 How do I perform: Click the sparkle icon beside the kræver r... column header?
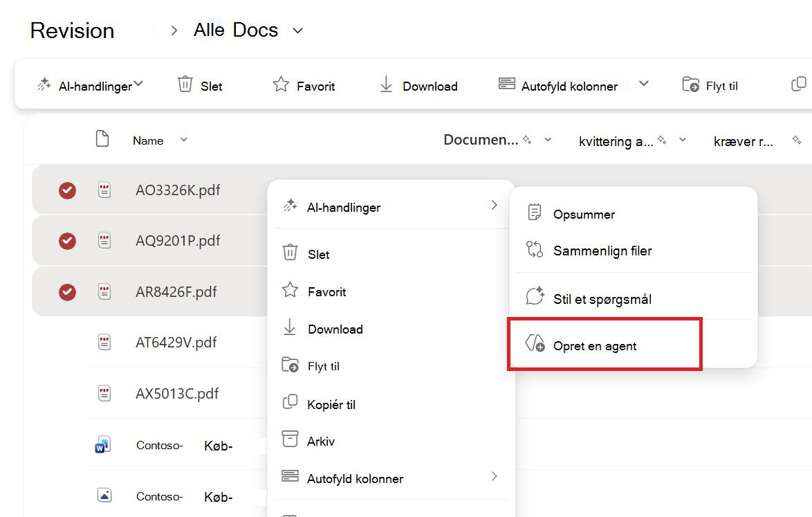click(797, 139)
